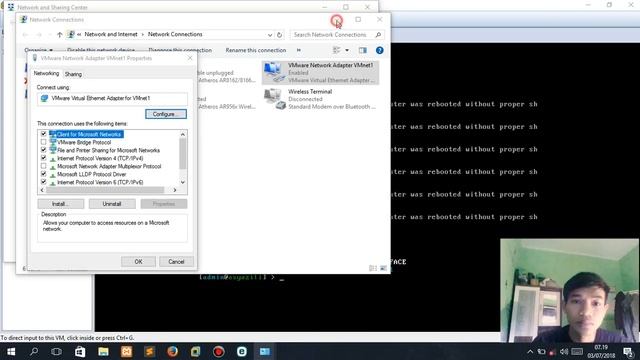Image resolution: width=640 pixels, height=360 pixels.
Task: Cancel the VMnet1 Properties dialog
Action: [176, 262]
